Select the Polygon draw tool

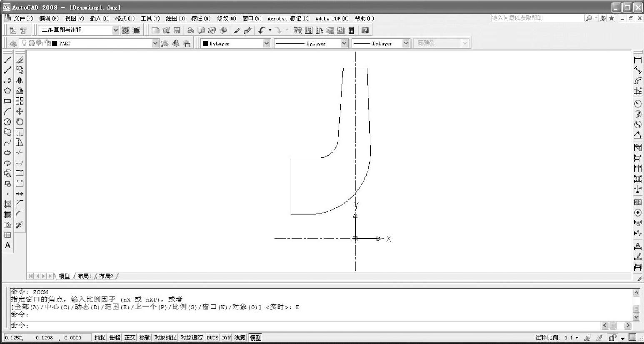7,91
